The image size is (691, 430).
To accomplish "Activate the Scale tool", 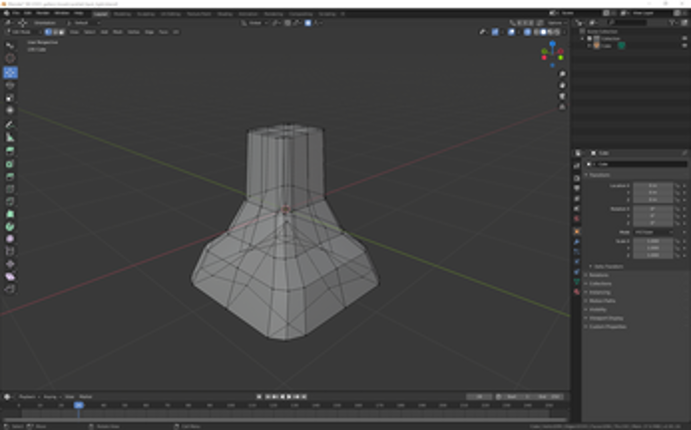I will [x=10, y=97].
